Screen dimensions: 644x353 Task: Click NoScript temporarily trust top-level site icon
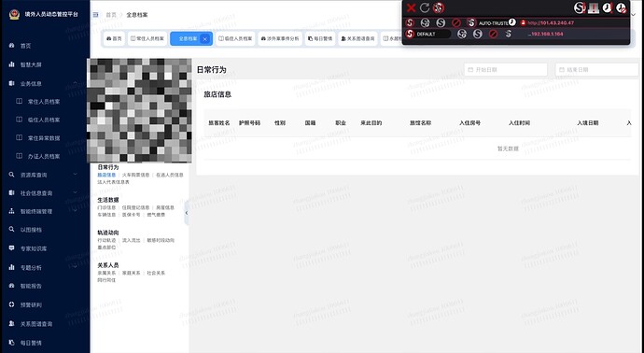(607, 7)
